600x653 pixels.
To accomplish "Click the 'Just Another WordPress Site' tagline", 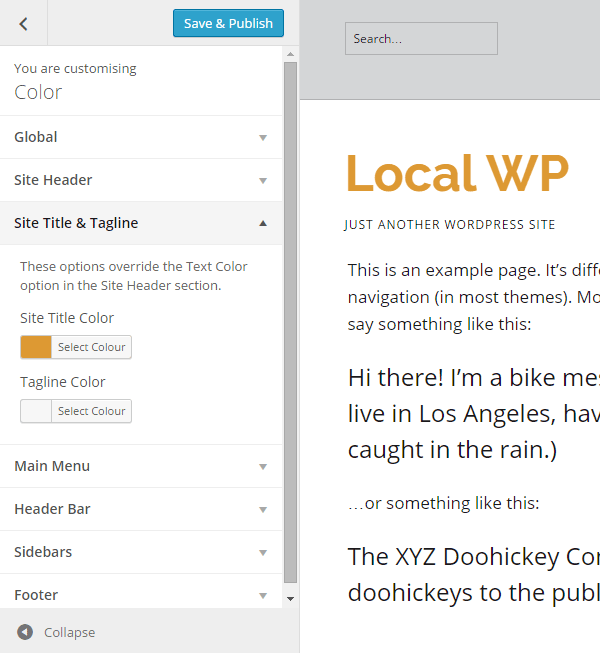I will click(450, 225).
